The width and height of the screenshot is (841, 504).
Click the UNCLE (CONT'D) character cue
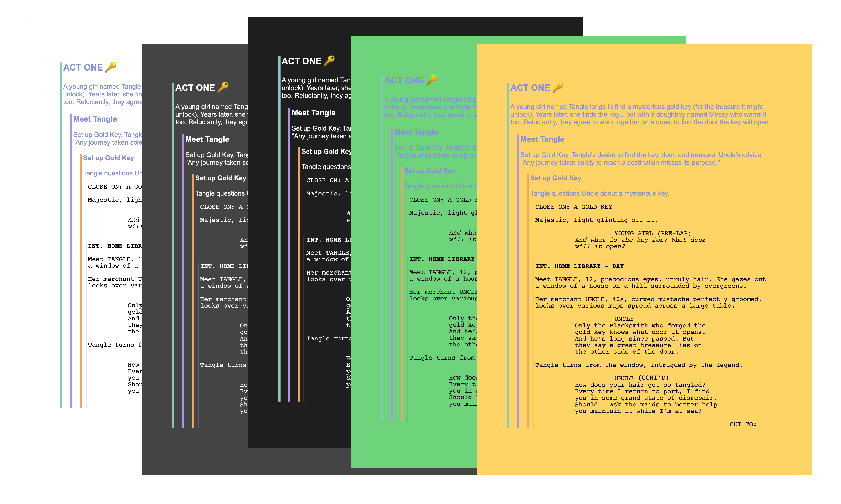641,378
